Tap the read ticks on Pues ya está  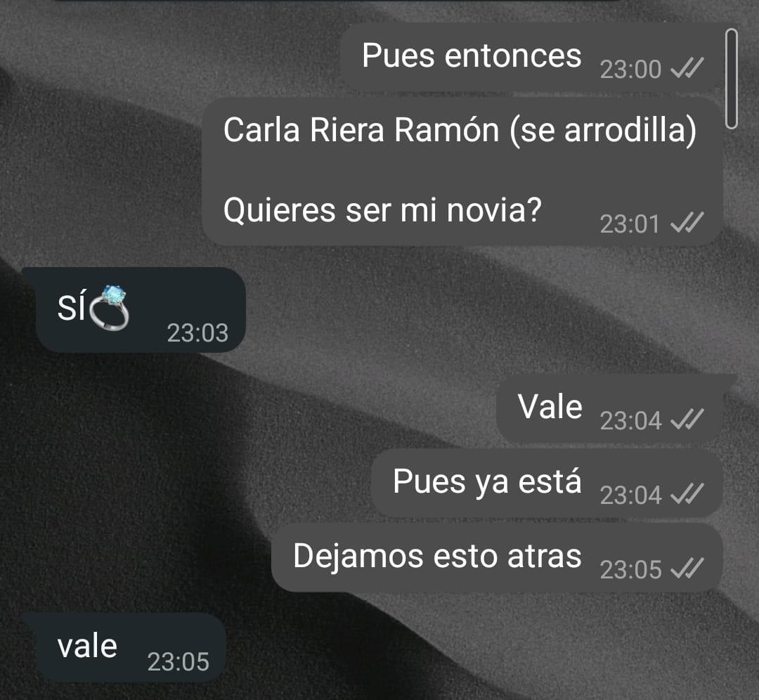pos(687,494)
